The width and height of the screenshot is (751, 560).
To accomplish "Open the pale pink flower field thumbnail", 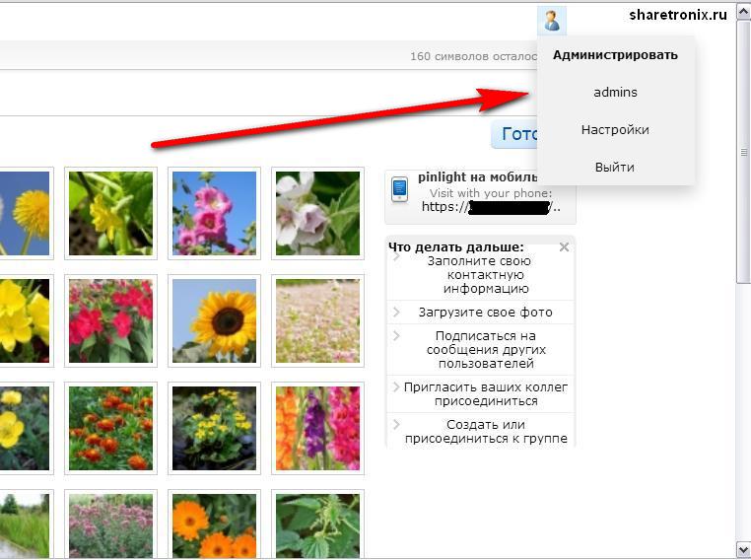I will tap(317, 321).
